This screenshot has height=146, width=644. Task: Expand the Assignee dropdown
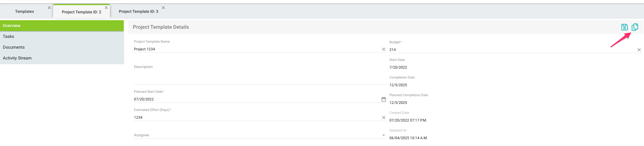pos(384,135)
